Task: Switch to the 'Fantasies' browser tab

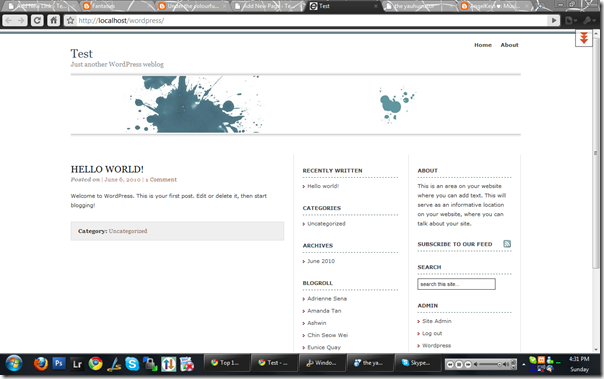Action: (116, 6)
